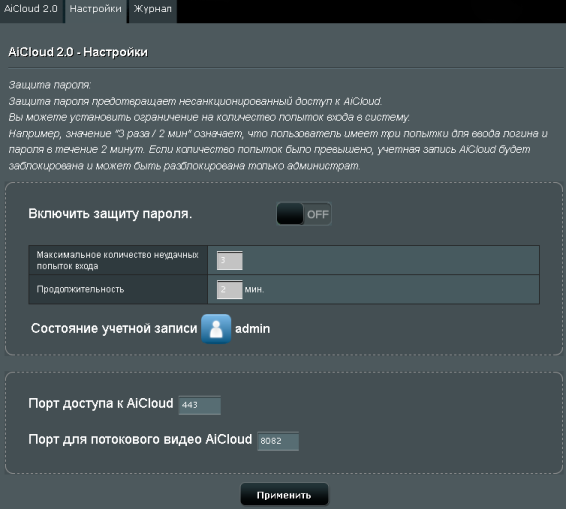Click the blue admin user account icon
Image resolution: width=566 pixels, height=509 pixels.
216,329
